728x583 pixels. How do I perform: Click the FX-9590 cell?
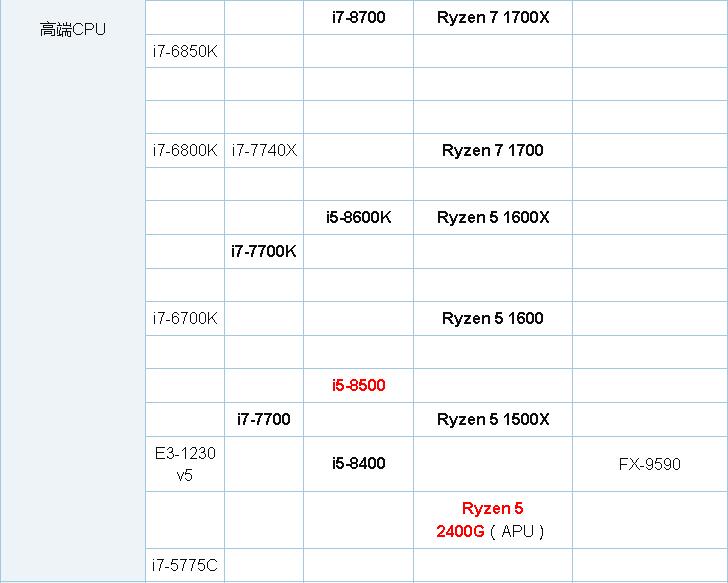[649, 464]
